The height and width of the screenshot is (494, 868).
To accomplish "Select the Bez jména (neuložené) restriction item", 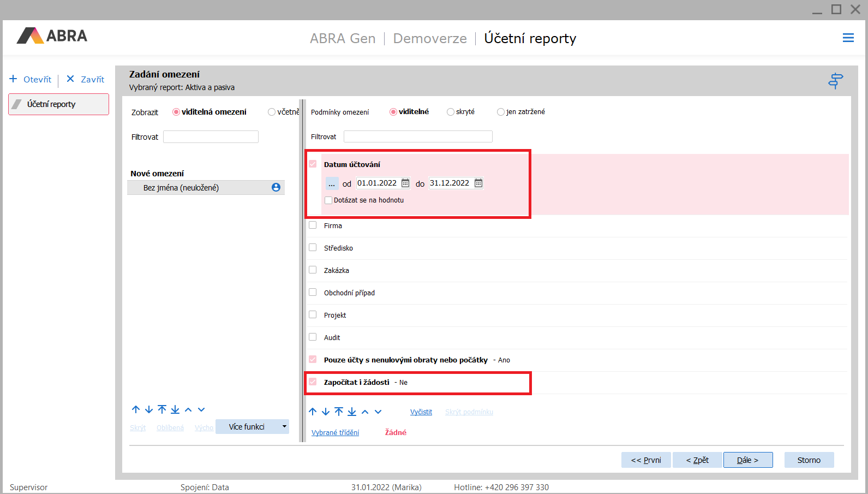I will (x=181, y=188).
